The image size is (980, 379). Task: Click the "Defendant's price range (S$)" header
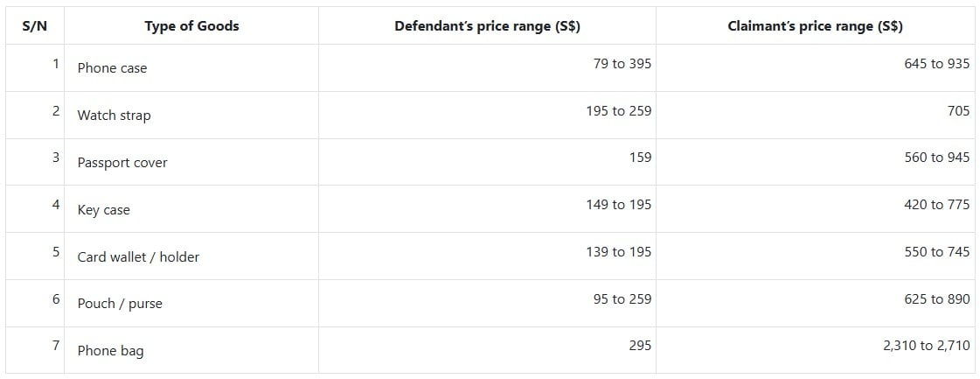[487, 26]
